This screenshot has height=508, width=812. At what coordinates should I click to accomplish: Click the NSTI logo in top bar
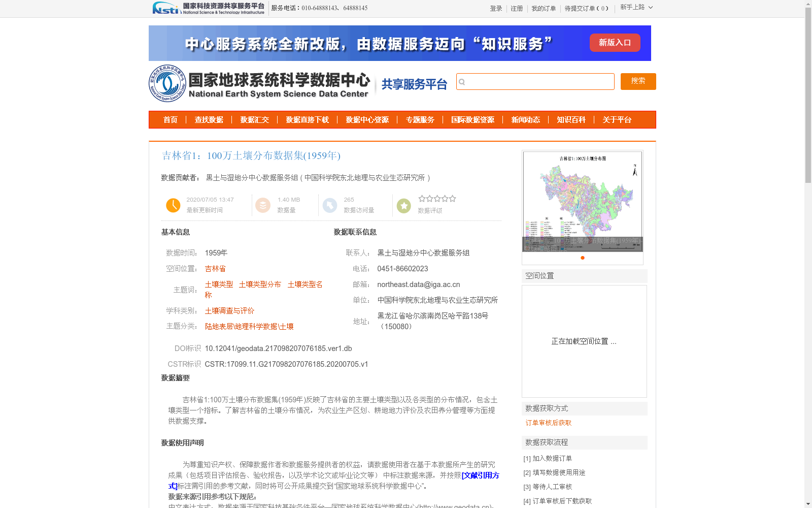tap(209, 8)
